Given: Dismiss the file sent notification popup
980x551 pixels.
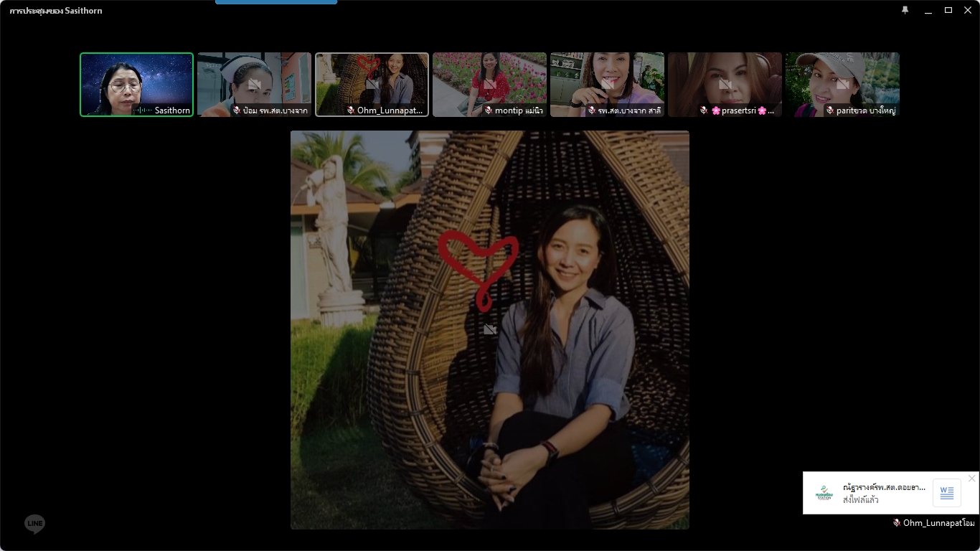Looking at the screenshot, I should (x=971, y=479).
